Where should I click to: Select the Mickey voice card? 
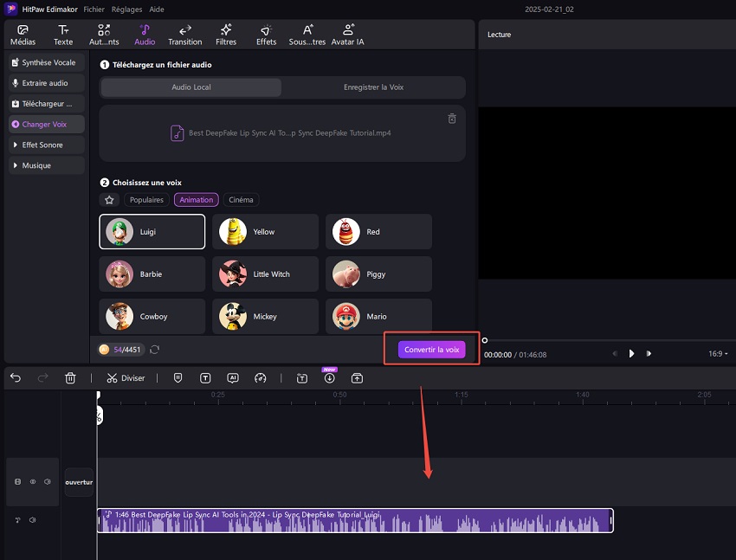(x=265, y=317)
